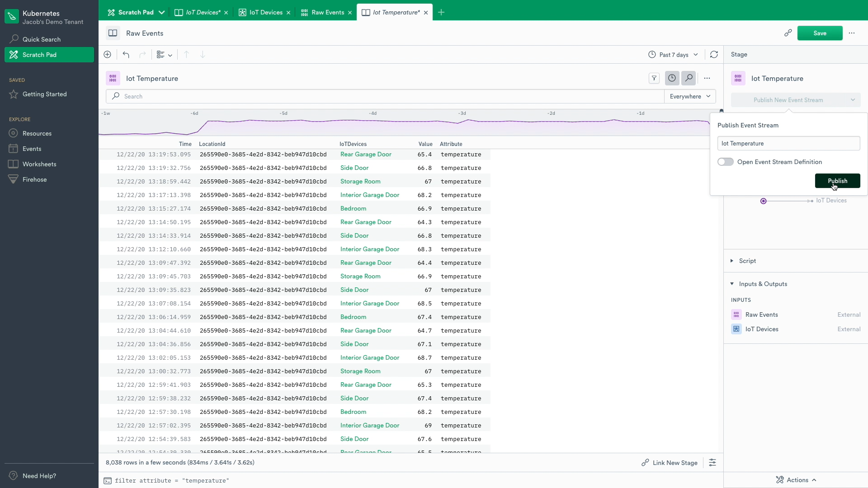The width and height of the screenshot is (868, 488).
Task: Toggle the search bar magnifier button
Action: pos(689,78)
